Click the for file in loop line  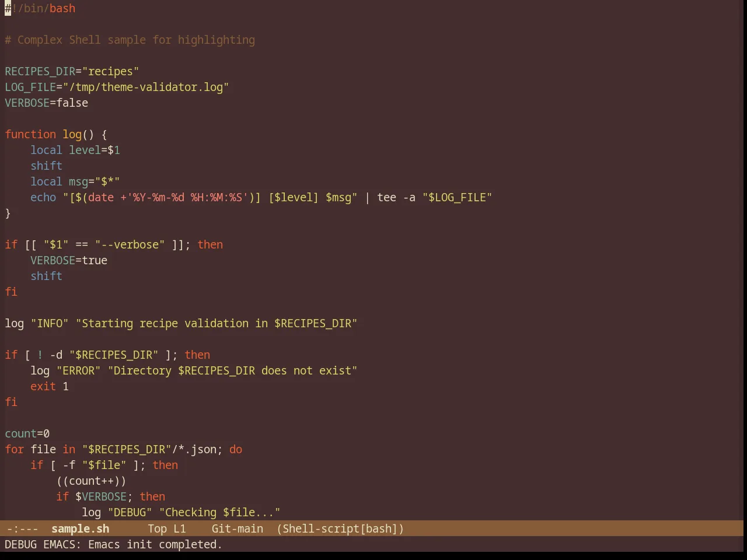pos(124,449)
